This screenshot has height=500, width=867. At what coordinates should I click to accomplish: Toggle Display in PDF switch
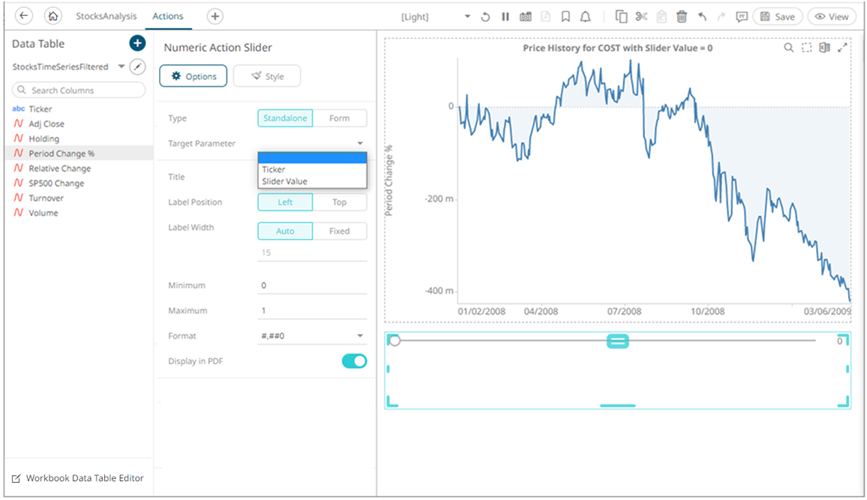click(x=354, y=361)
